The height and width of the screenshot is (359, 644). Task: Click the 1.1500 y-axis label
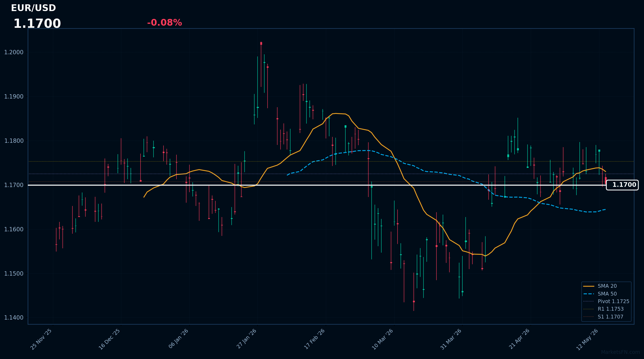click(14, 274)
